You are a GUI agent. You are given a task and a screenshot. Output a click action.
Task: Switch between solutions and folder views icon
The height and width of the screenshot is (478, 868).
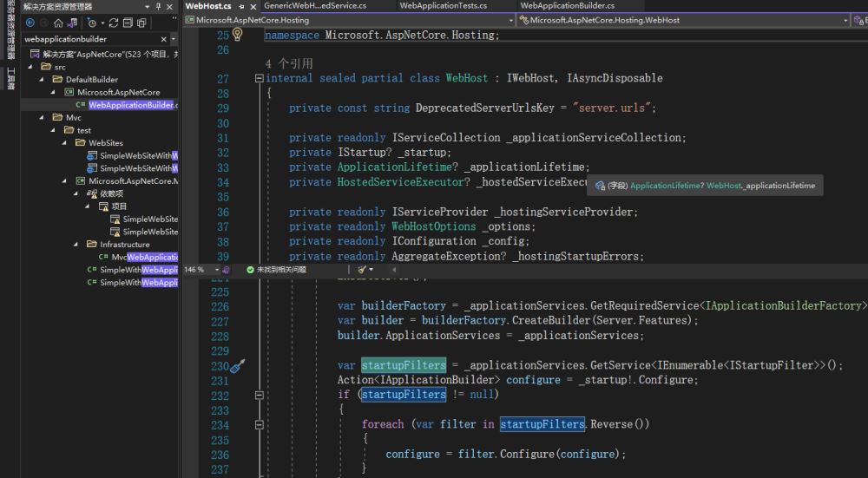[72, 23]
